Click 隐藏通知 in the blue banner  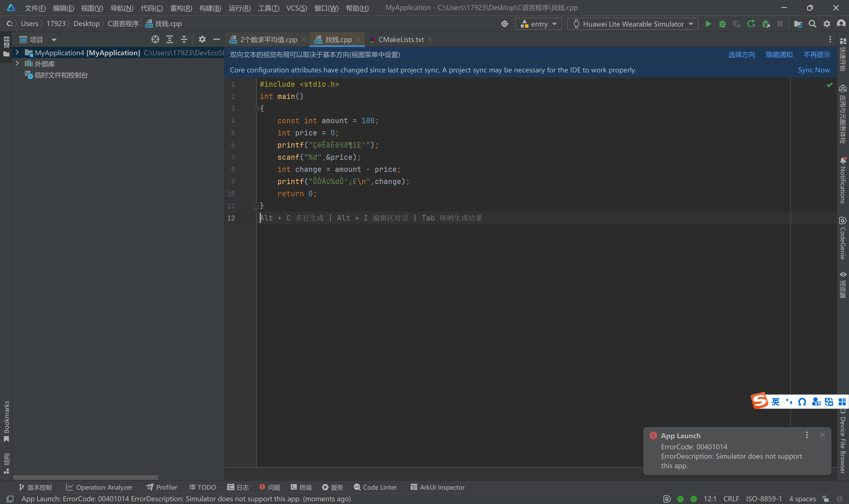click(x=779, y=55)
